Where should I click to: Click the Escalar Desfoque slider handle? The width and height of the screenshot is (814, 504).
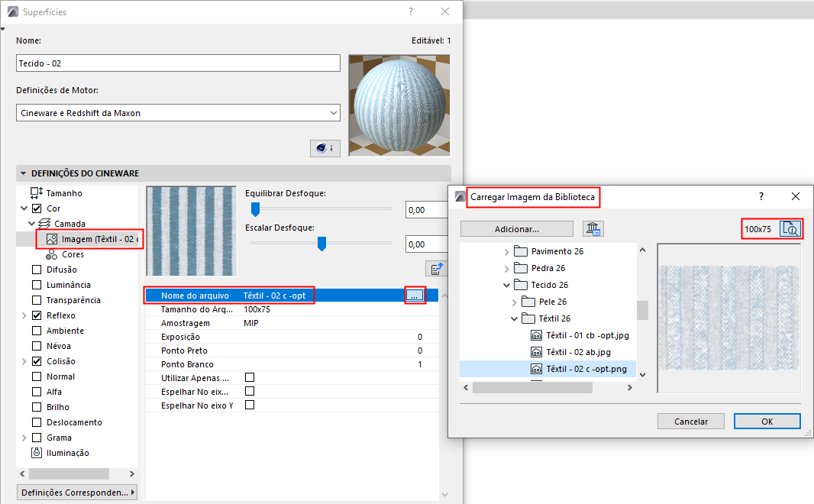coord(322,244)
